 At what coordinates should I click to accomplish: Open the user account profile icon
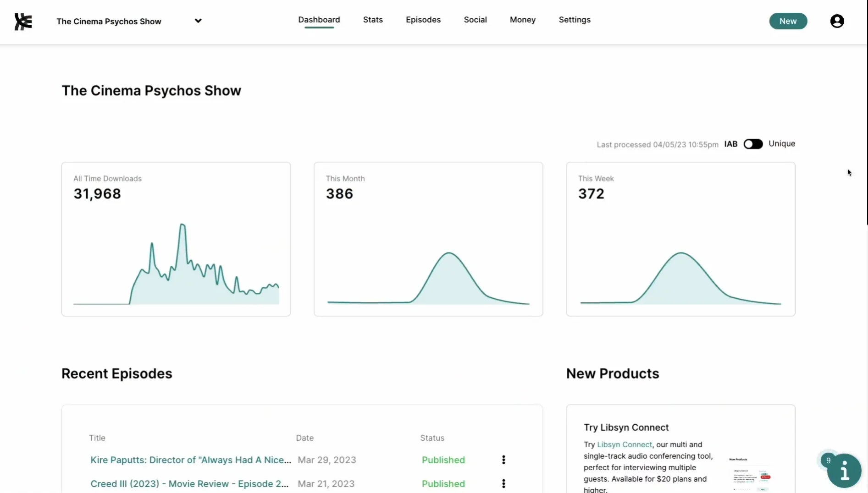pos(837,21)
